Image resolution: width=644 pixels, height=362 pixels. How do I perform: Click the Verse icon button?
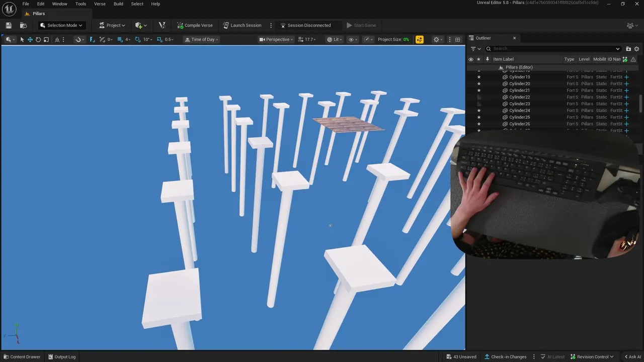coord(162,25)
